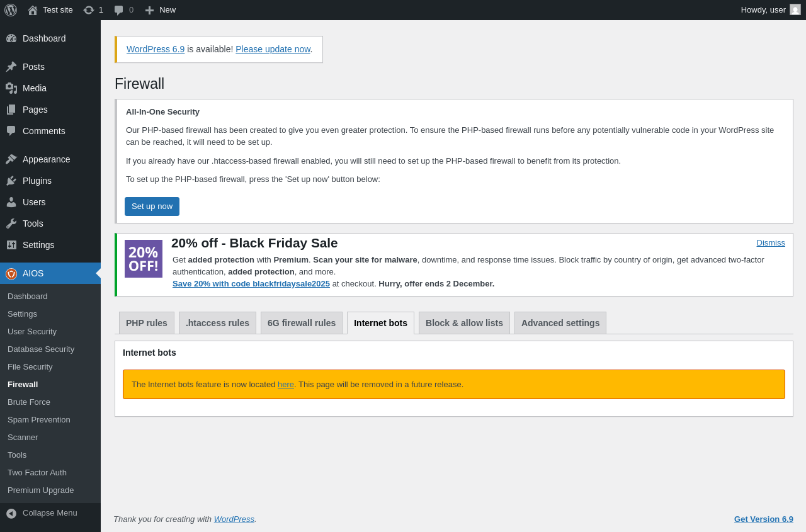Click New in the admin bar
Screen dimensions: 806x532
(161, 10)
